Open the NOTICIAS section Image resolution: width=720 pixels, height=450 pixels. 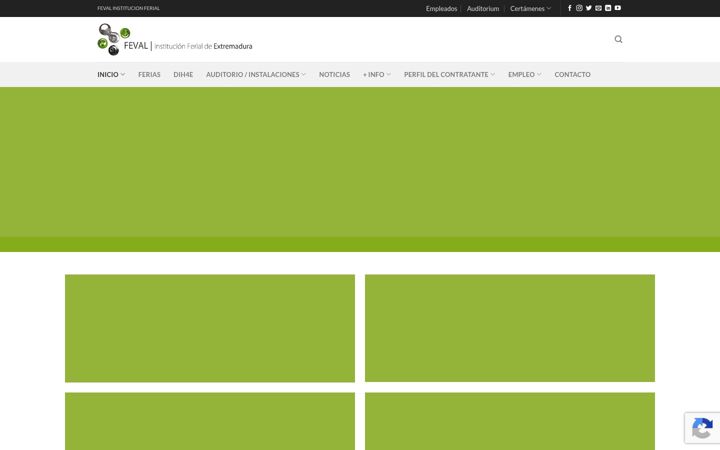(334, 74)
